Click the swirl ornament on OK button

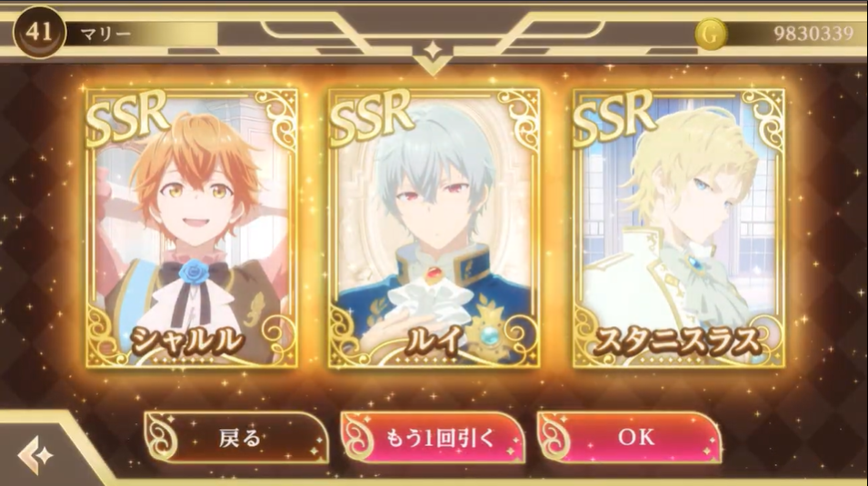coord(554,437)
